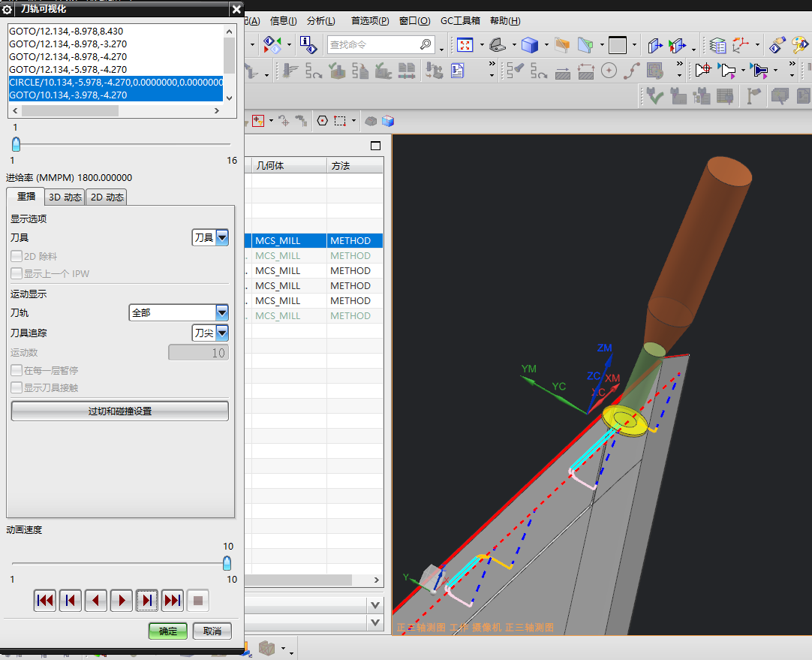Rewind to start of tool path
This screenshot has height=660, width=812.
pyautogui.click(x=45, y=601)
